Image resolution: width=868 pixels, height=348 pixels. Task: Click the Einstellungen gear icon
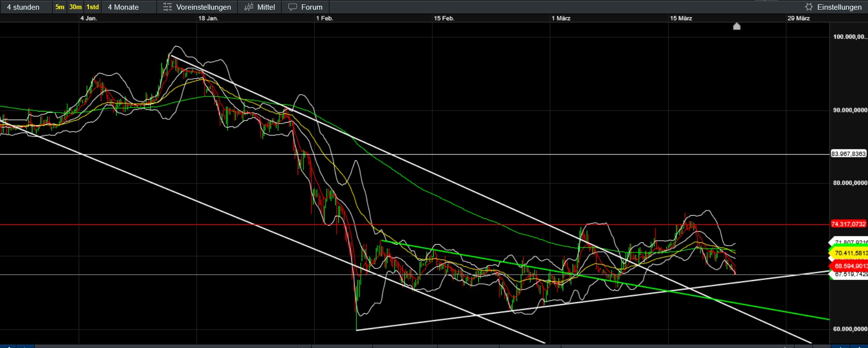(809, 7)
